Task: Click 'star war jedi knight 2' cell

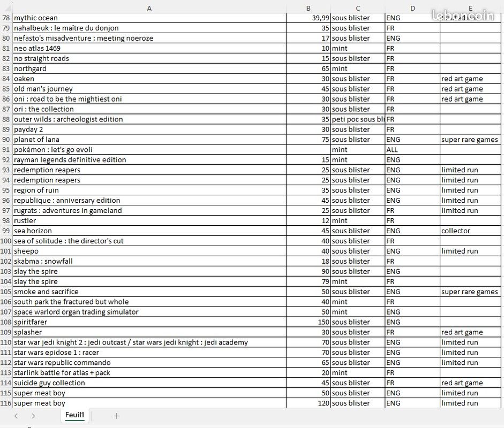Action: click(149, 342)
